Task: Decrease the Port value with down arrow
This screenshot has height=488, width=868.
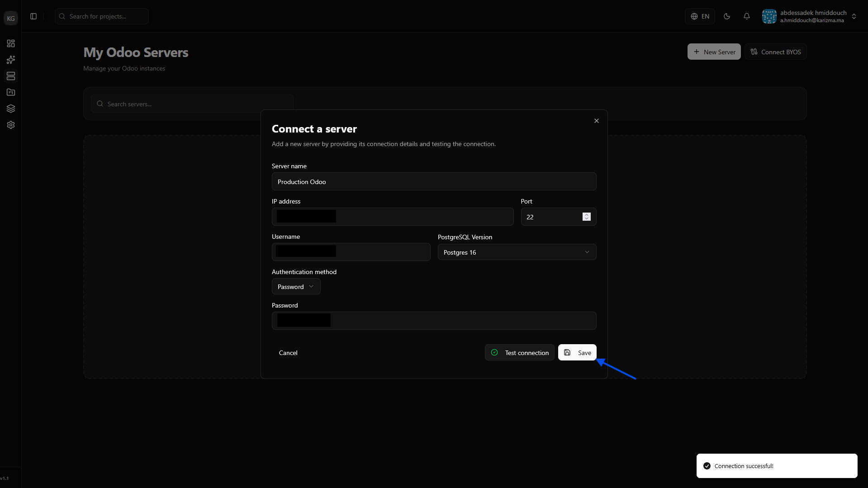Action: coord(587,219)
